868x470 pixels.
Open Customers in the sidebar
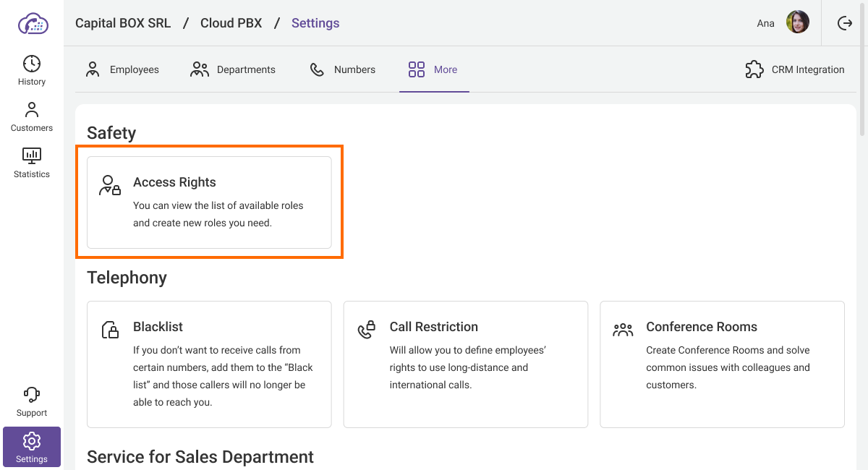tap(32, 116)
